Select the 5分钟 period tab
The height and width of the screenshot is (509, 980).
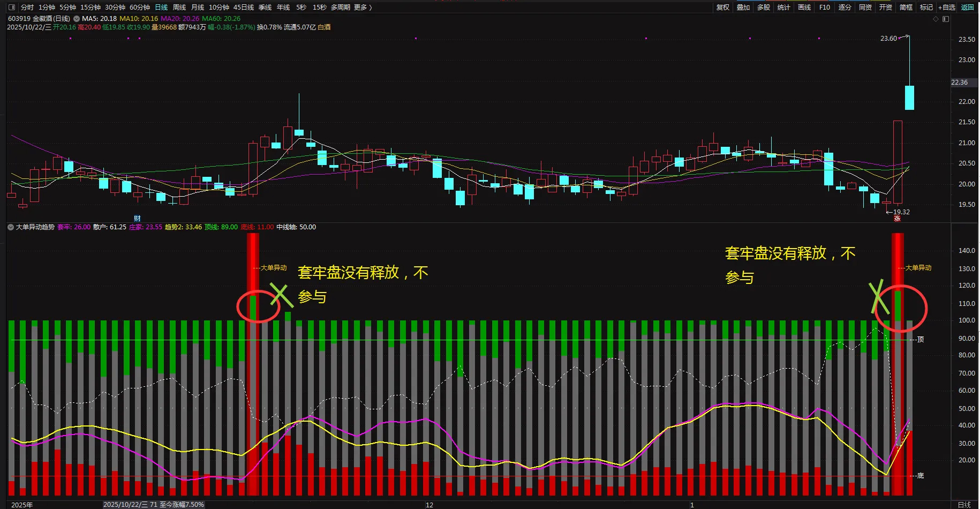[x=68, y=8]
